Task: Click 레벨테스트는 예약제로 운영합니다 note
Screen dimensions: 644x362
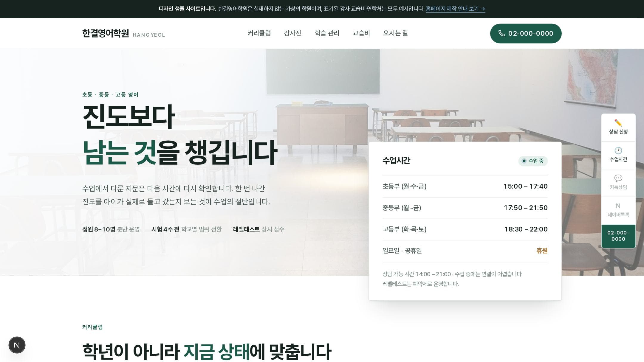Action: click(x=420, y=284)
